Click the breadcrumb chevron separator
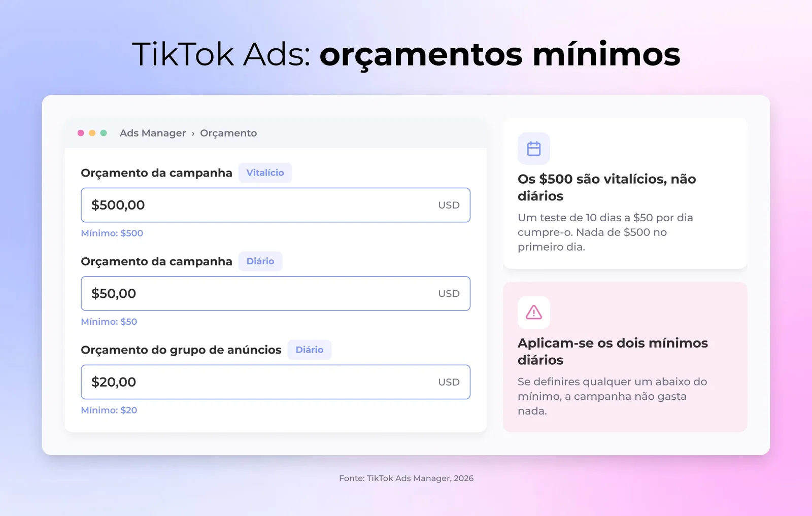Image resolution: width=812 pixels, height=516 pixels. coord(193,133)
